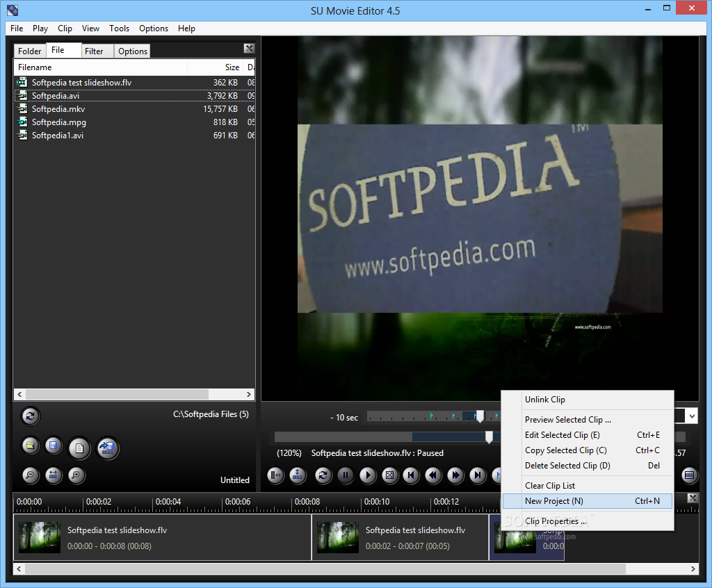Select Softpedia.avi in file list
This screenshot has height=588, width=712.
134,96
